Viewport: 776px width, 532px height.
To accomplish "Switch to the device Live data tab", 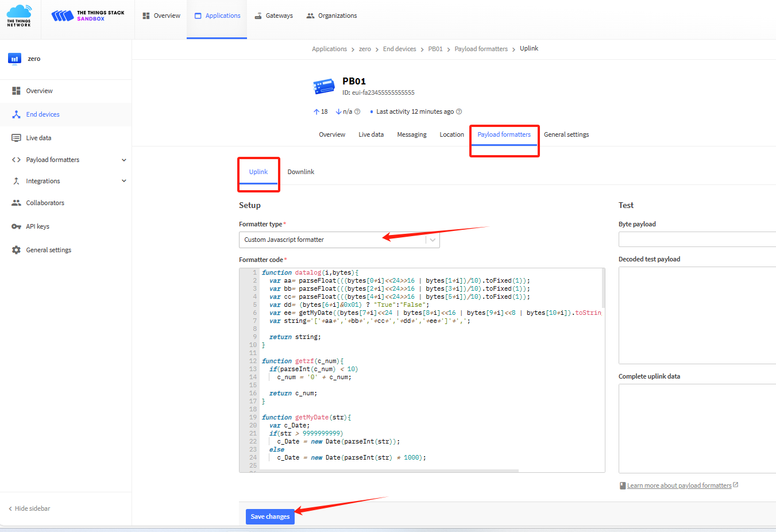I will 371,134.
